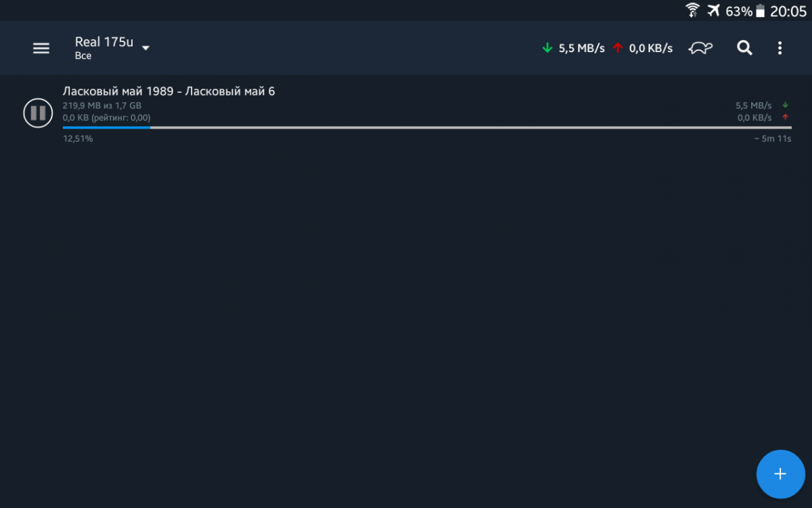The width and height of the screenshot is (812, 508).
Task: Open torrent search
Action: pyautogui.click(x=744, y=47)
